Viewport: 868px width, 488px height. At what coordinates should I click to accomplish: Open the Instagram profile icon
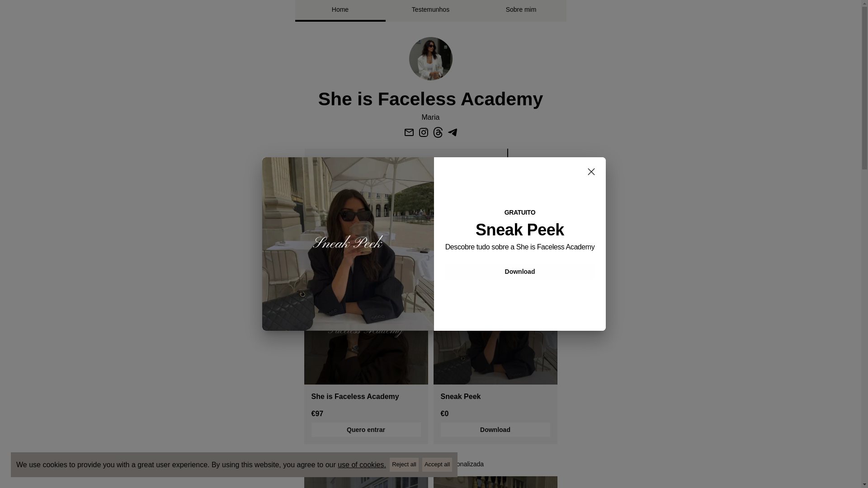(x=423, y=132)
